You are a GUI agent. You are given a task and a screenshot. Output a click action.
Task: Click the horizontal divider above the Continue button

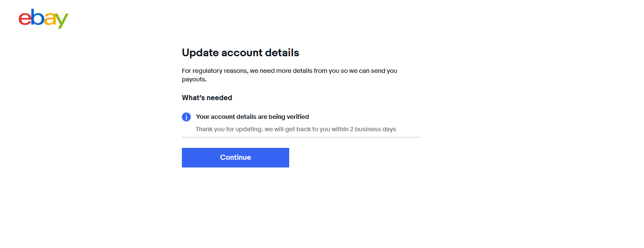[301, 137]
